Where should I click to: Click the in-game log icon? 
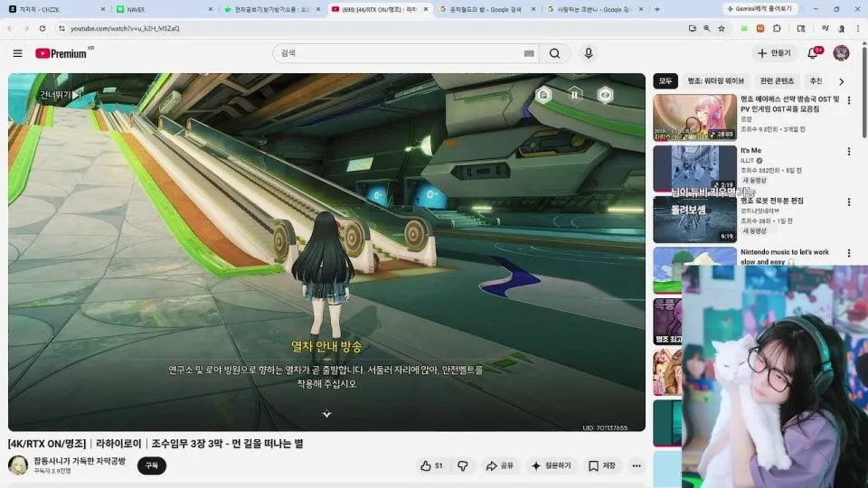click(x=543, y=95)
